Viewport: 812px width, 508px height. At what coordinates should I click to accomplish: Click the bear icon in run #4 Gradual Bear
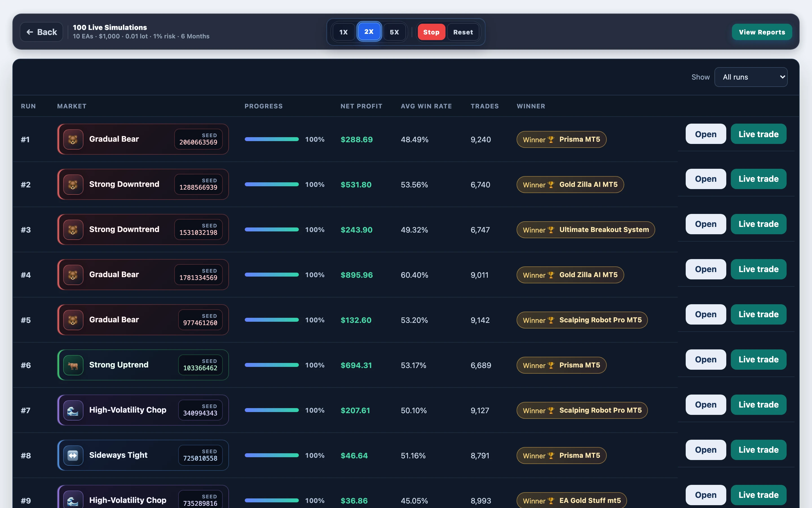73,275
